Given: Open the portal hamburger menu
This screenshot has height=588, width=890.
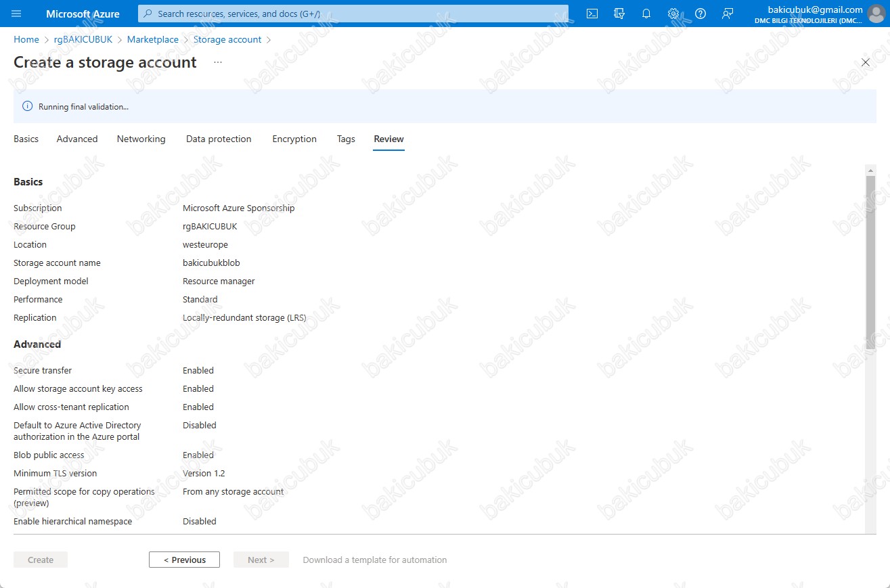Looking at the screenshot, I should pyautogui.click(x=16, y=14).
